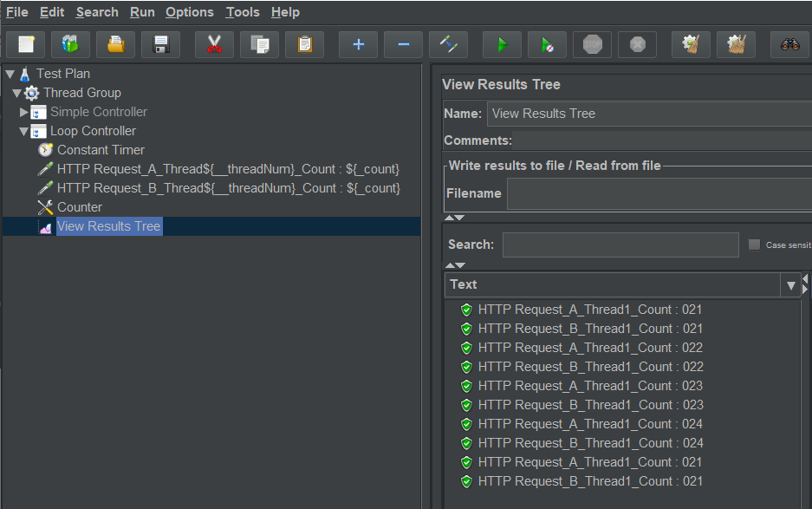Click the Cut scissors icon
Screen dimensions: 812x509
(214, 44)
